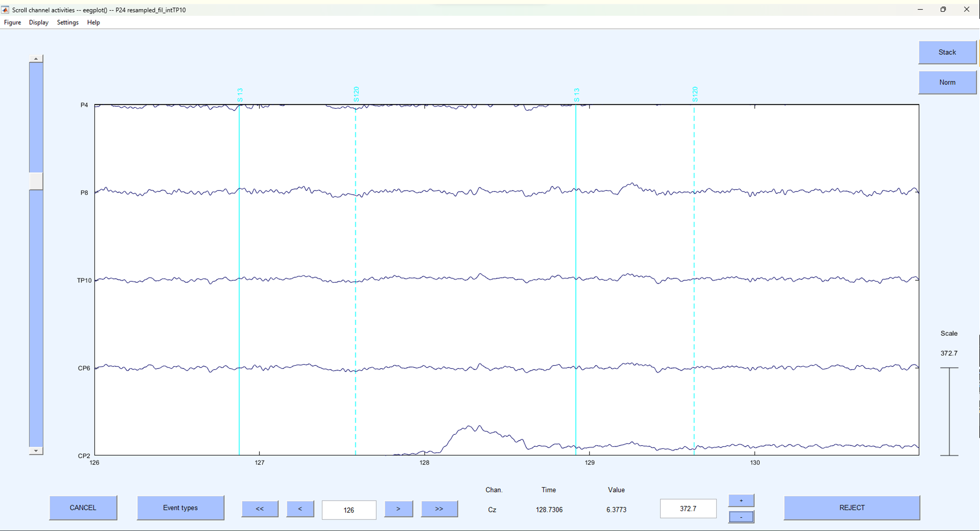Jump forward with the fast-forward button
The image size is (980, 531).
click(439, 509)
